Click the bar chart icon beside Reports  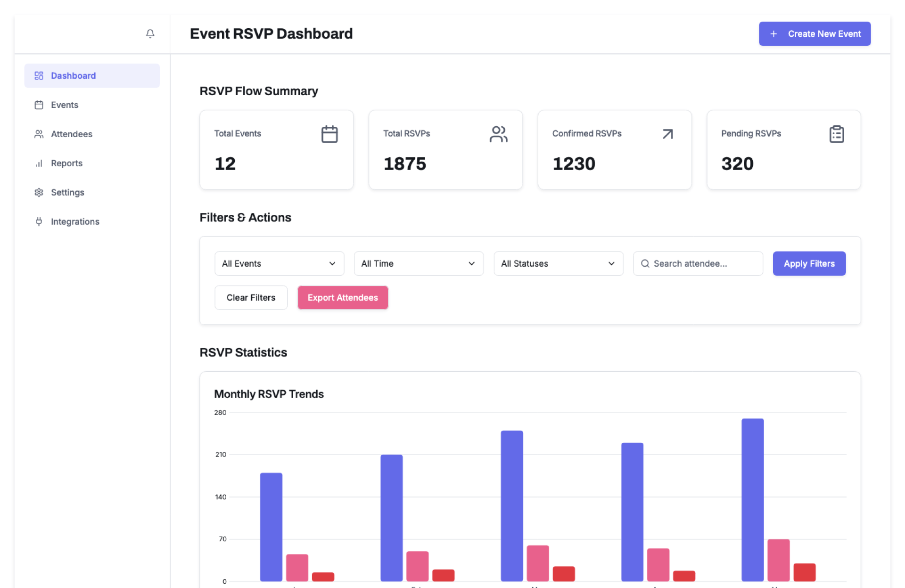tap(39, 163)
